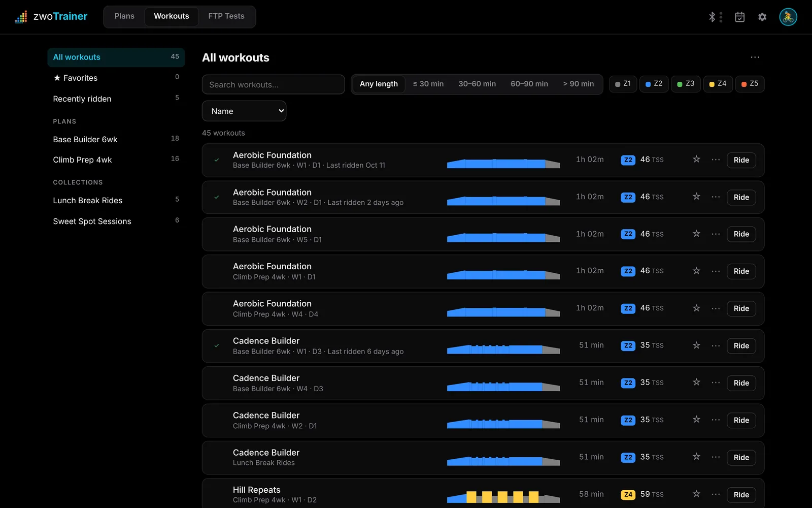Star Aerobic Foundation Climb Prep W4 D4

pos(696,308)
